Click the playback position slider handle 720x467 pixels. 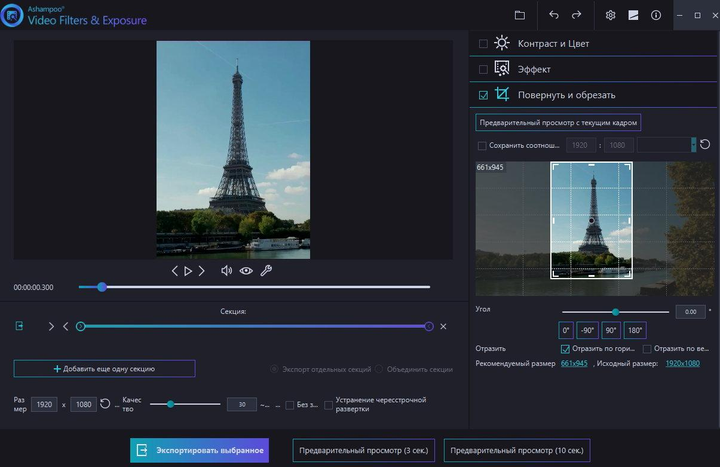pos(102,287)
